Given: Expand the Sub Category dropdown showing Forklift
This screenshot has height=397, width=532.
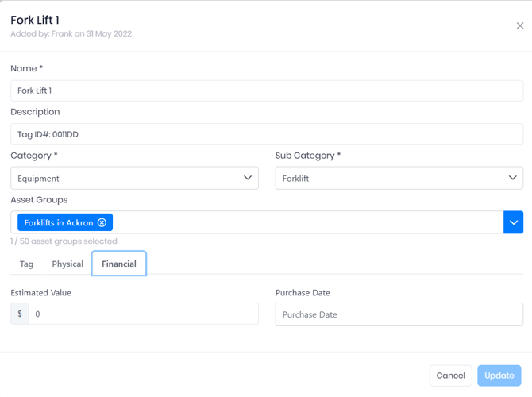Looking at the screenshot, I should point(399,178).
